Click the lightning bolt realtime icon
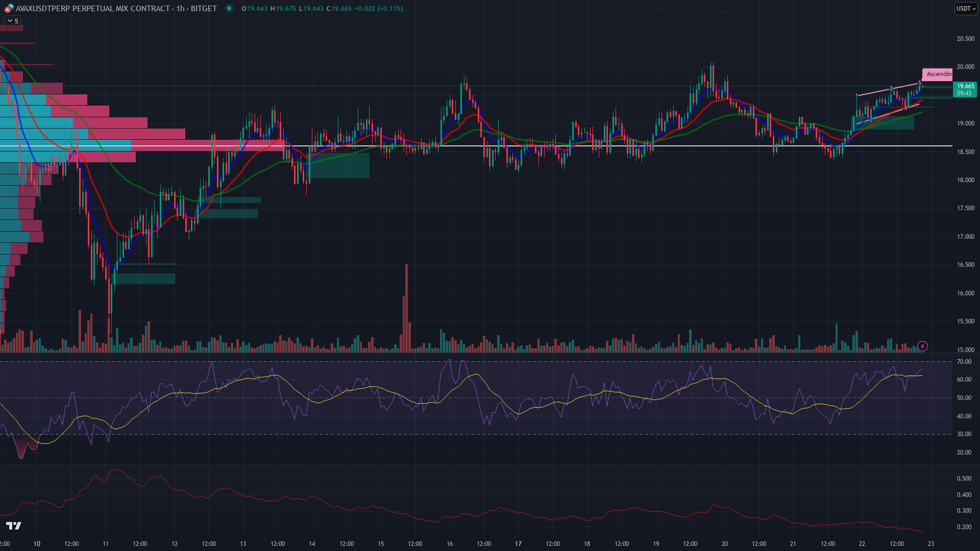980x551 pixels. click(922, 346)
